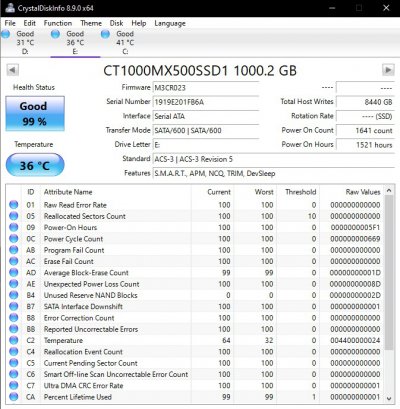
Task: Switch to the E: disk tab at 36 °C
Action: click(75, 43)
